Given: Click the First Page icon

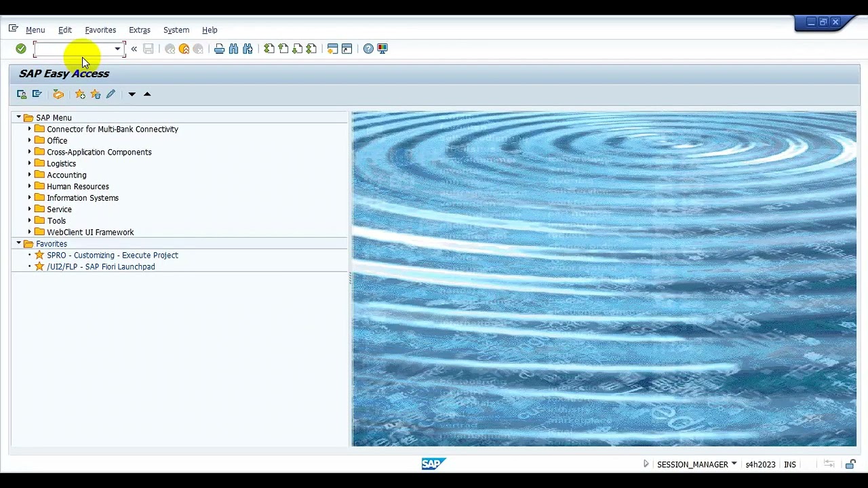Looking at the screenshot, I should click(269, 49).
